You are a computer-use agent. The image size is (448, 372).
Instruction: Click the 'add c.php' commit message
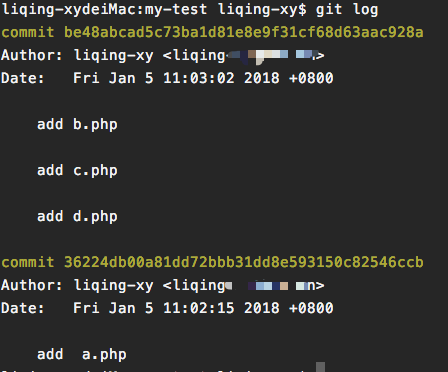(x=77, y=171)
